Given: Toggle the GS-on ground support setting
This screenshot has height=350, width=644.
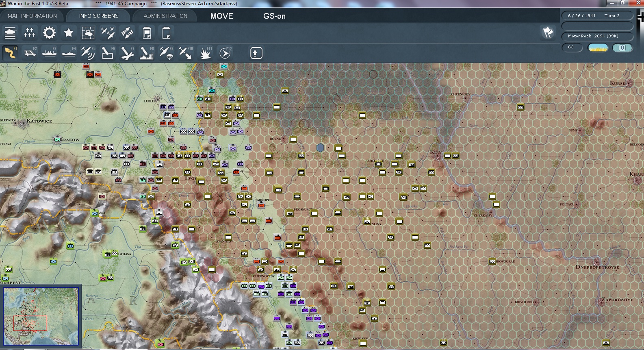Looking at the screenshot, I should [274, 16].
